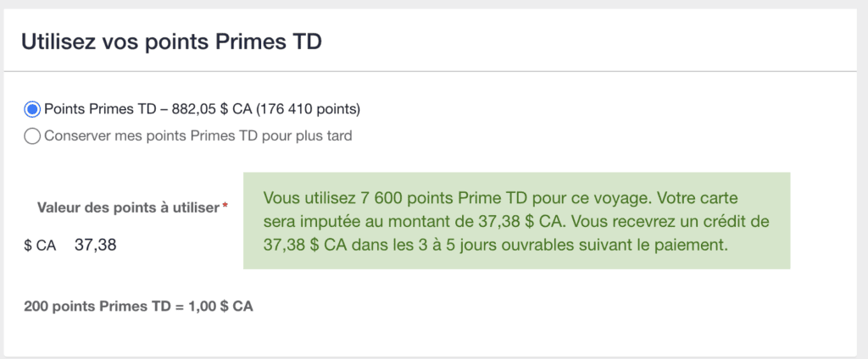
Task: Click the red required asterisk
Action: [225, 207]
